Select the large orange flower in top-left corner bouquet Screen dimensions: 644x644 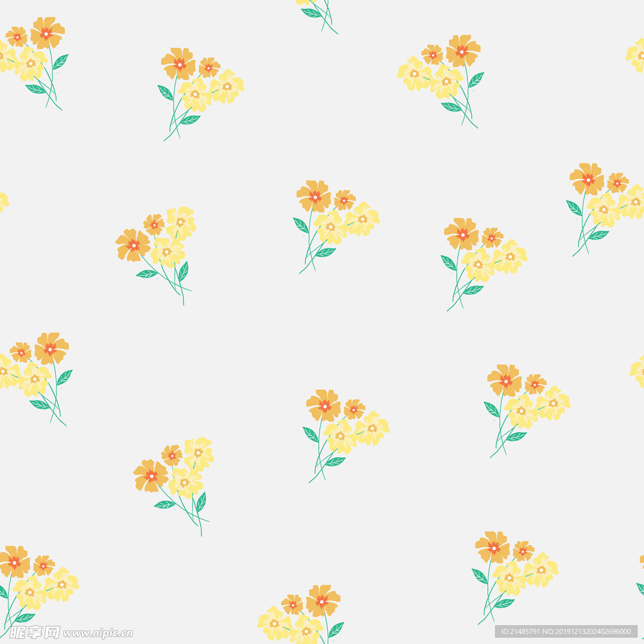click(x=47, y=32)
